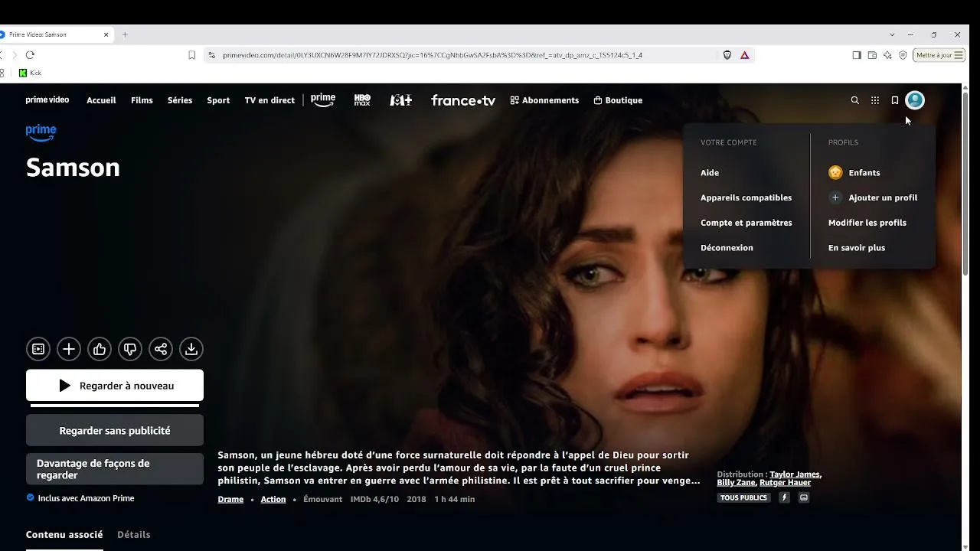Click Ajouter un profil

pos(873,197)
